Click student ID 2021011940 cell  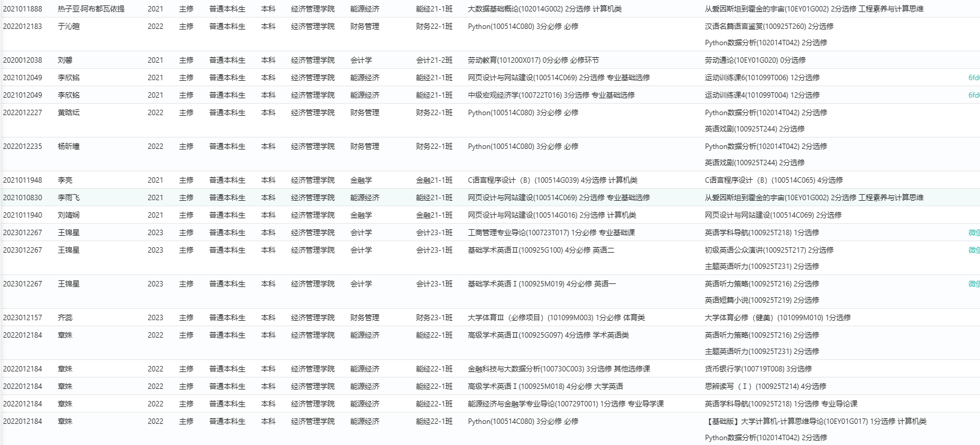(x=23, y=215)
